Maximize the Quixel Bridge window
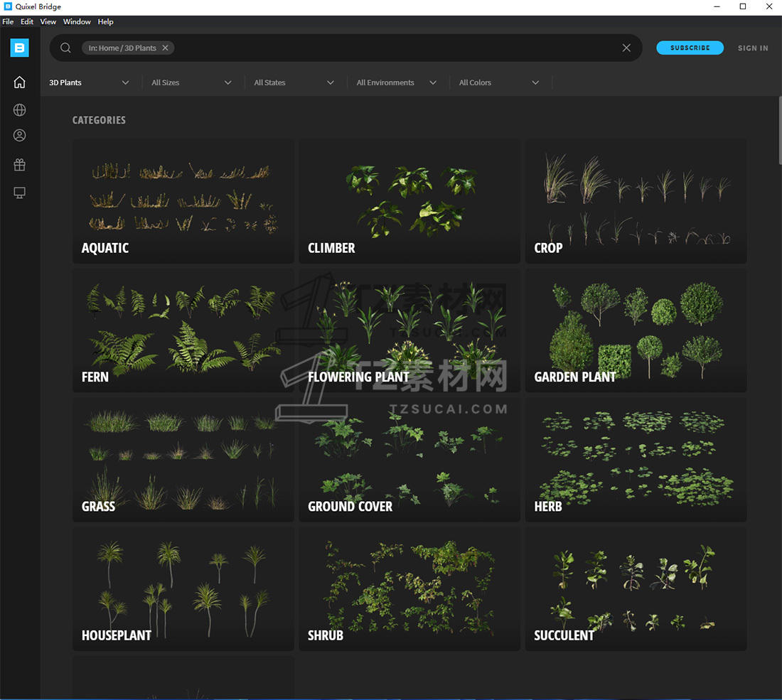Screen dimensions: 782x700 [743, 6]
